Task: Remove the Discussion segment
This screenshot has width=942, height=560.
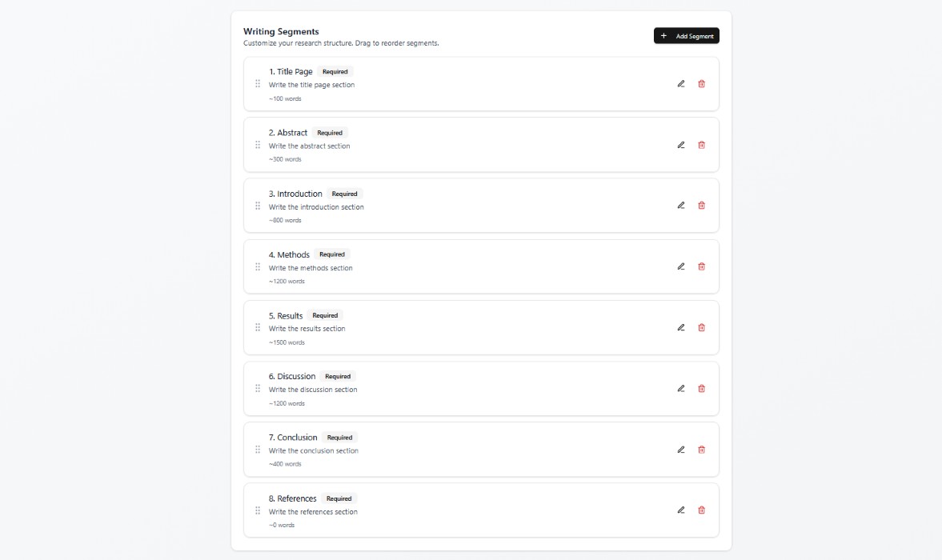Action: tap(702, 389)
